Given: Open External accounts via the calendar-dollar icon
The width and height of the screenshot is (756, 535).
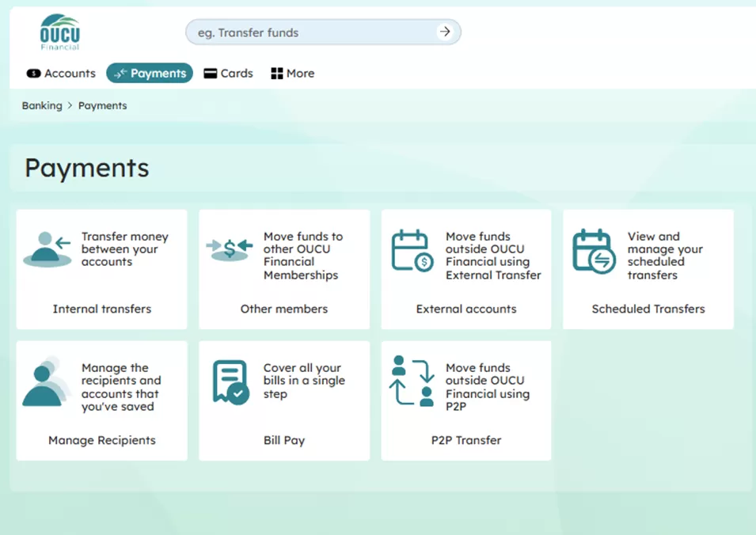Looking at the screenshot, I should coord(412,249).
